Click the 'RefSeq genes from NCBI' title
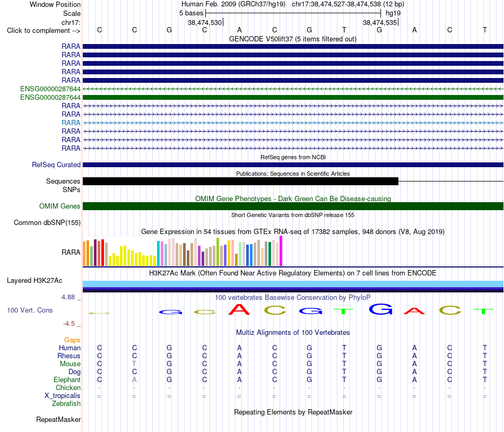This screenshot has width=504, height=432. tap(293, 157)
